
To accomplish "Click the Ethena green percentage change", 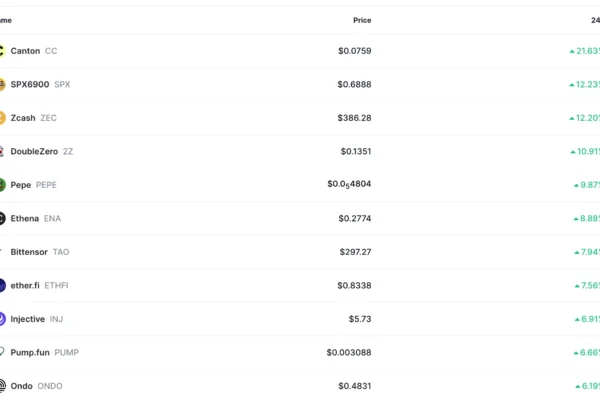I will 587,218.
